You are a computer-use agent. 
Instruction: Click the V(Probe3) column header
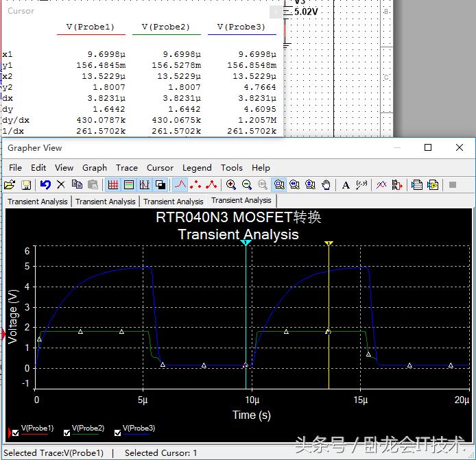click(241, 27)
